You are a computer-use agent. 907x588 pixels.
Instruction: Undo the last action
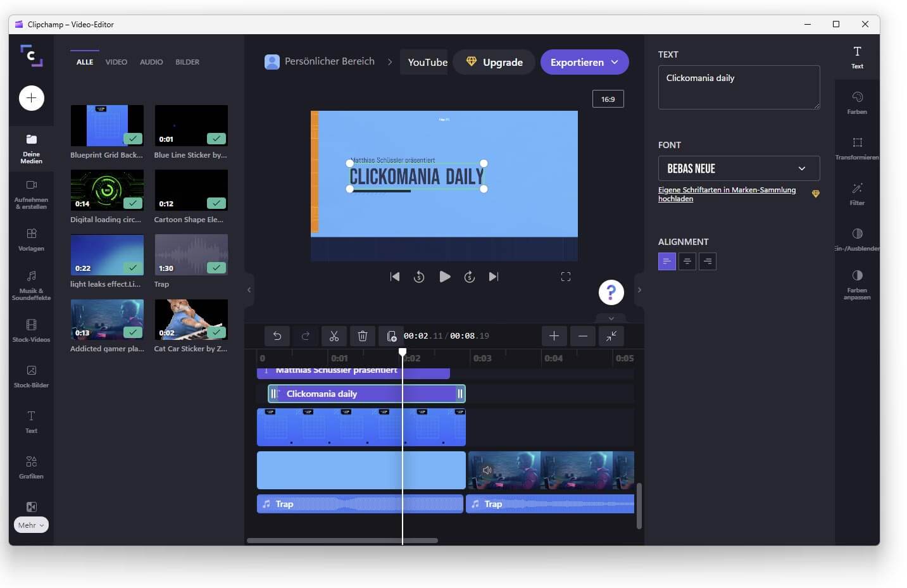(277, 336)
